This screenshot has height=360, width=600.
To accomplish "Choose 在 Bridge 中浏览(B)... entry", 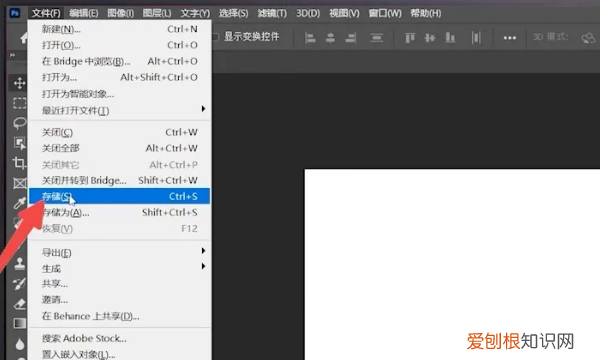I will tap(120, 61).
